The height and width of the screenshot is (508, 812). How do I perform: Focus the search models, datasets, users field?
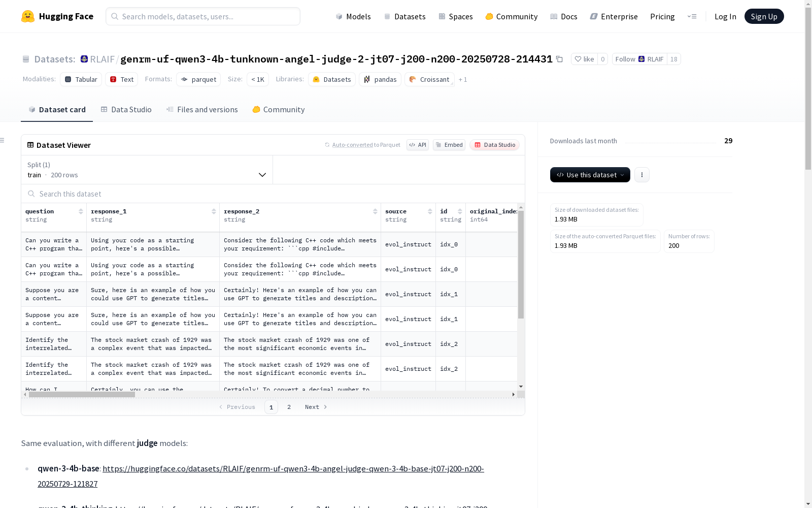tap(203, 16)
